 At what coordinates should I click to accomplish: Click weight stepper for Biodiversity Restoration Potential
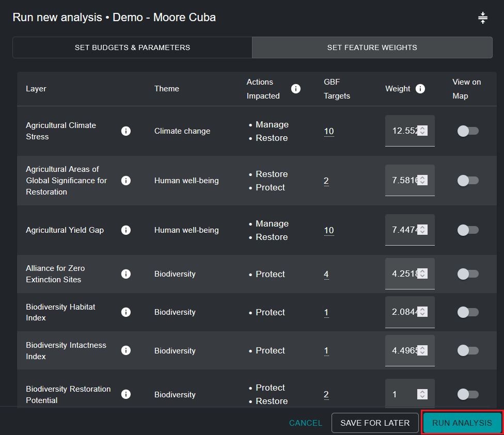(x=422, y=394)
